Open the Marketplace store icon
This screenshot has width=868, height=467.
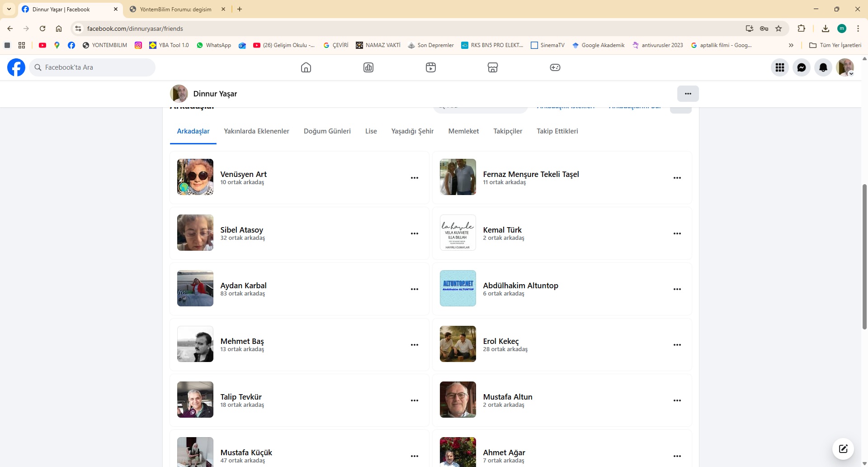(493, 67)
